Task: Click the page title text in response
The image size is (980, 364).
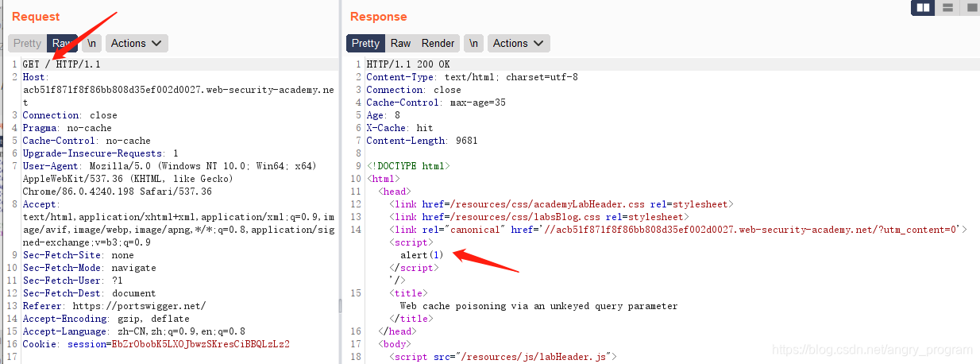Action: [538, 306]
